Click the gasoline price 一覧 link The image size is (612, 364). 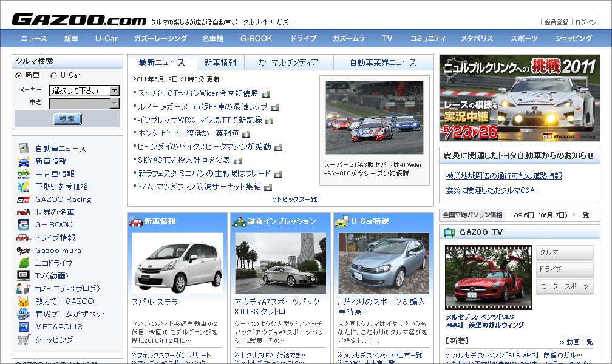[x=583, y=215]
